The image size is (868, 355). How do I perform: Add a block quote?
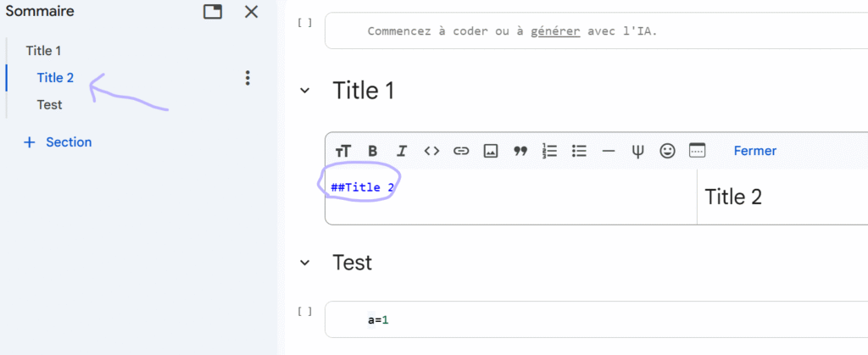(520, 151)
